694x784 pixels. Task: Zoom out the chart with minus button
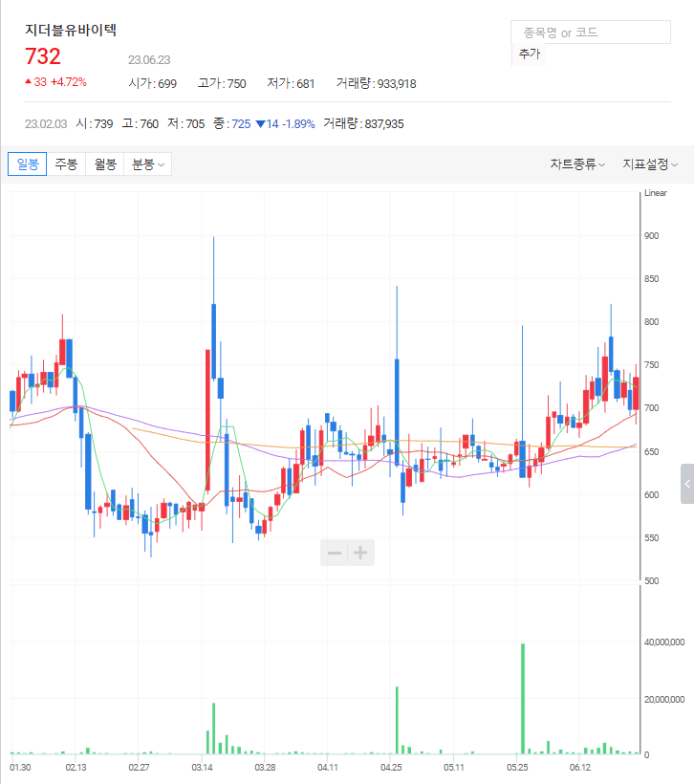coord(334,553)
